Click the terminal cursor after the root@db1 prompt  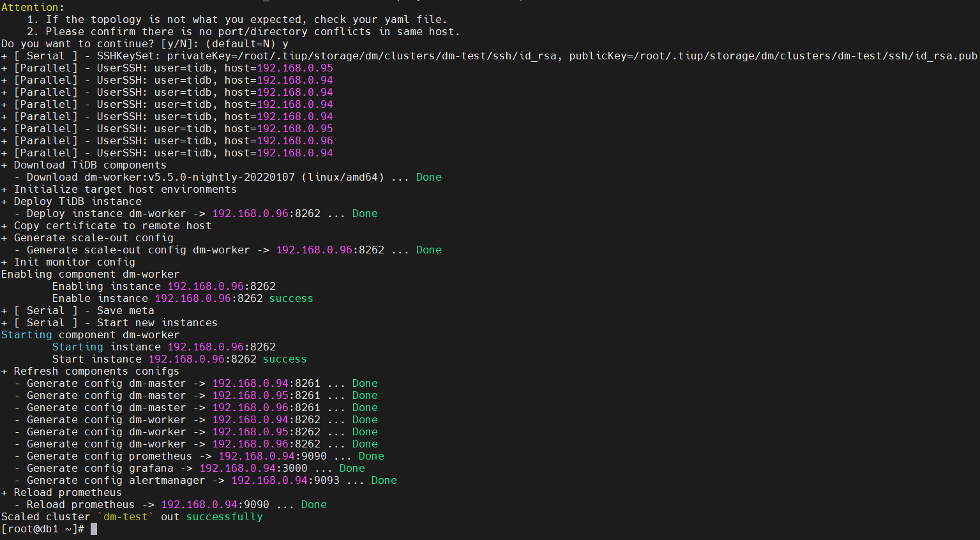click(x=94, y=529)
